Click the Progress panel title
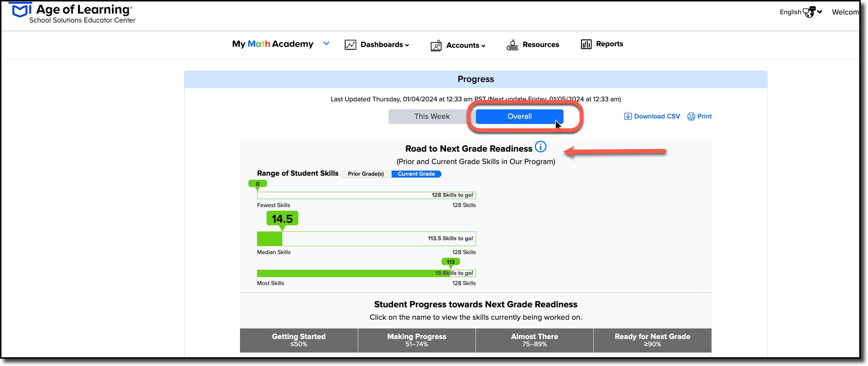Image resolution: width=868 pixels, height=366 pixels. point(476,79)
